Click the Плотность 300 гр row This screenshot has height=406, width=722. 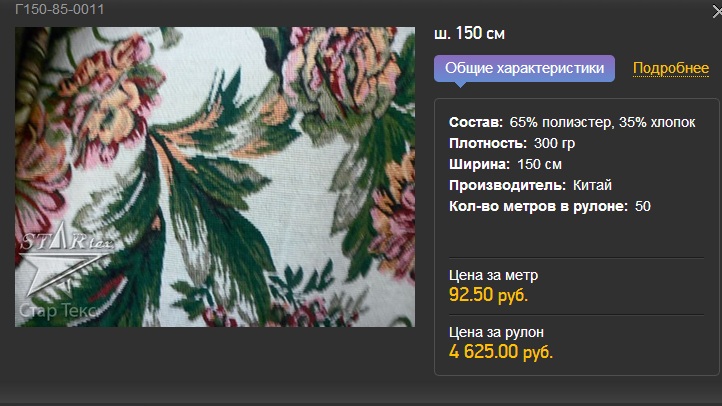[x=512, y=143]
